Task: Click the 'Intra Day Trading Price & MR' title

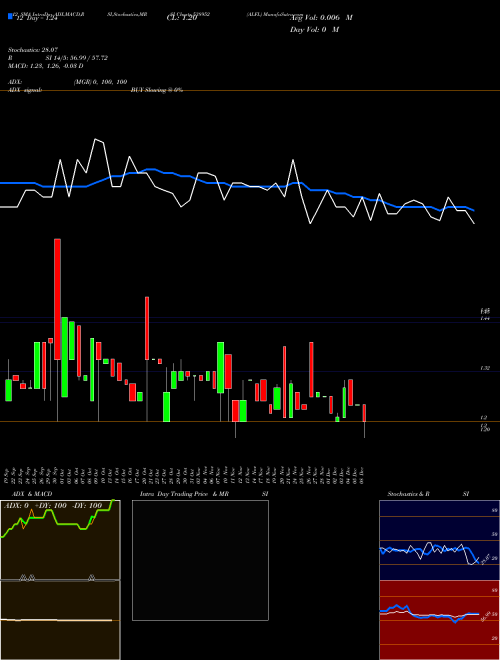Action: (185, 494)
